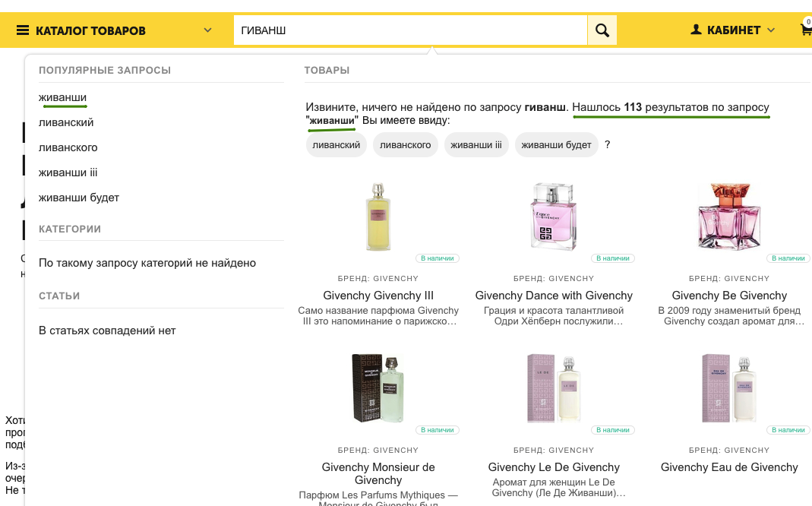Screen dimensions: 812x506
Task: Click the В статьях совпадений нет message
Action: (x=107, y=330)
